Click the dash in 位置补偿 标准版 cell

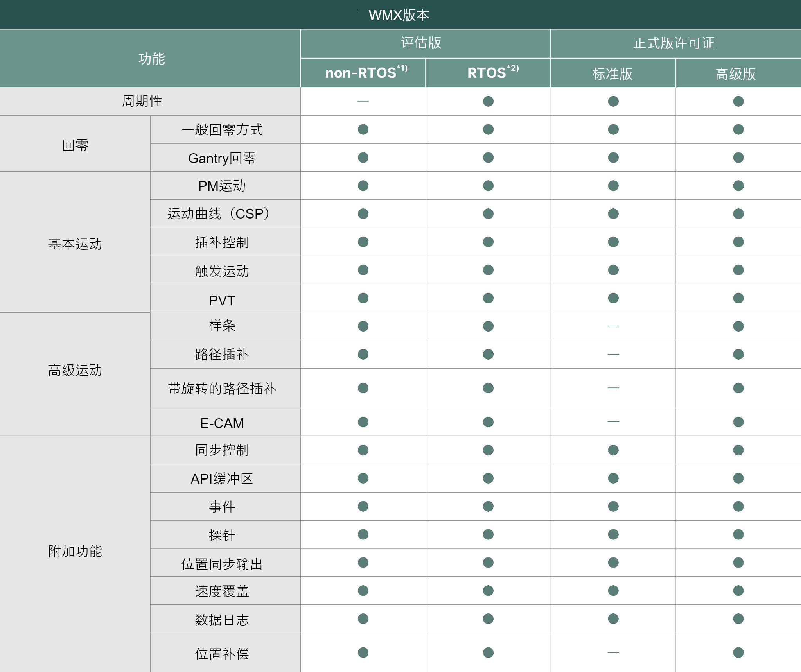coord(613,652)
